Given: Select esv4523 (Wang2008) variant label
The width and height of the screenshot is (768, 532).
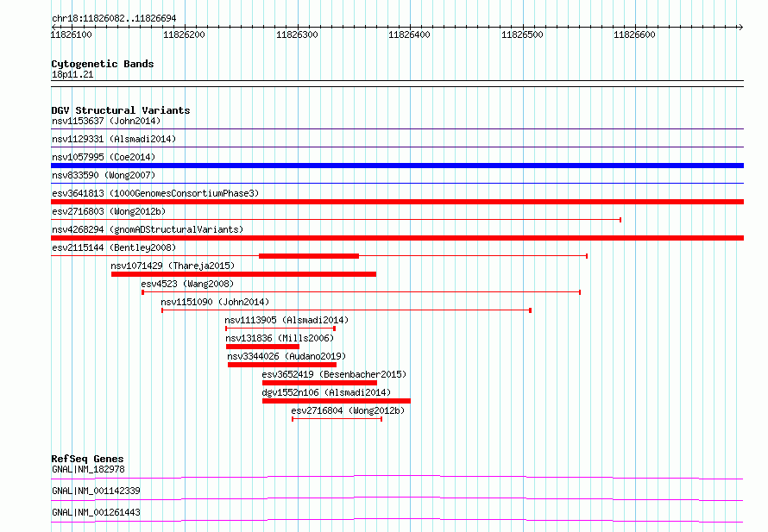Looking at the screenshot, I should pos(187,284).
